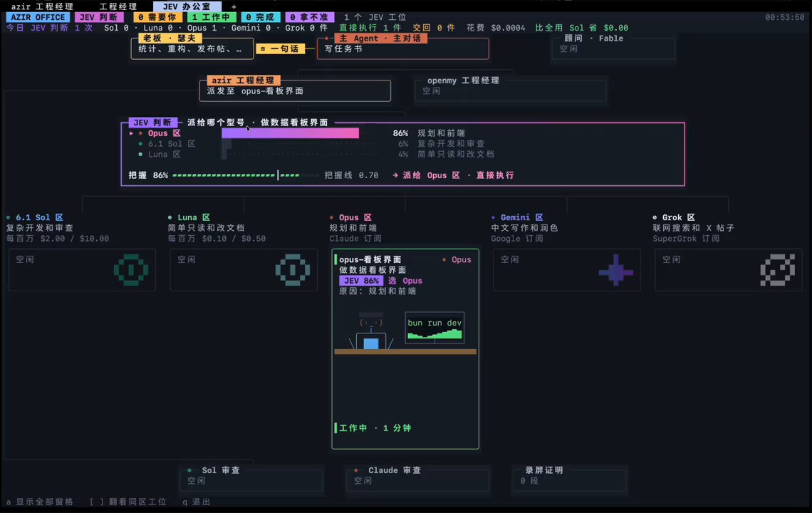Screen dimensions: 812x513
Task: Click the Luna idle station logo
Action: [x=293, y=269]
